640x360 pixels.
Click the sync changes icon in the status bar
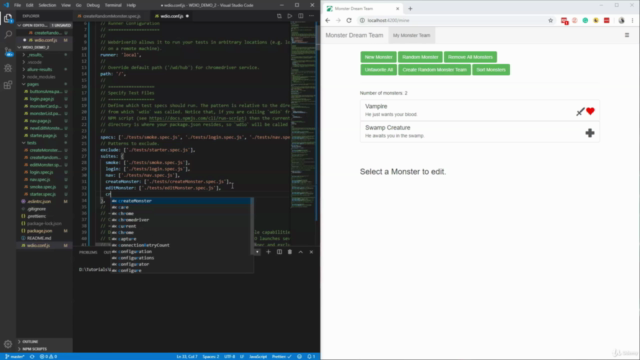click(x=32, y=356)
